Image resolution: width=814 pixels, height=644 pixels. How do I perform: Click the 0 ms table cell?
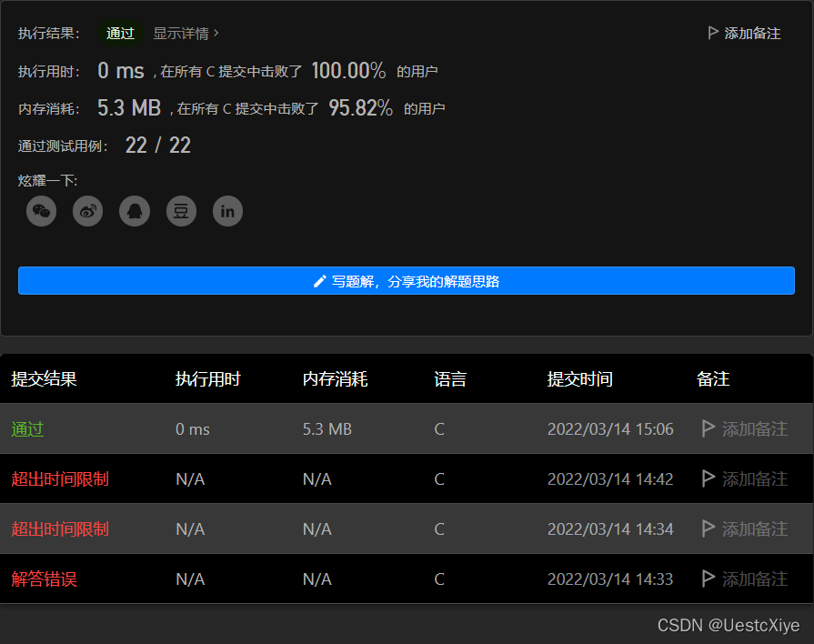tap(193, 429)
